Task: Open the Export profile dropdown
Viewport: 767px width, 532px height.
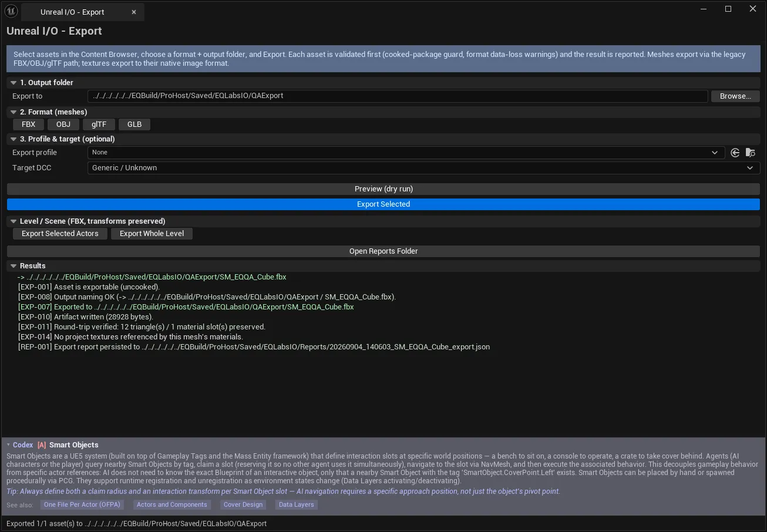Action: click(x=406, y=153)
